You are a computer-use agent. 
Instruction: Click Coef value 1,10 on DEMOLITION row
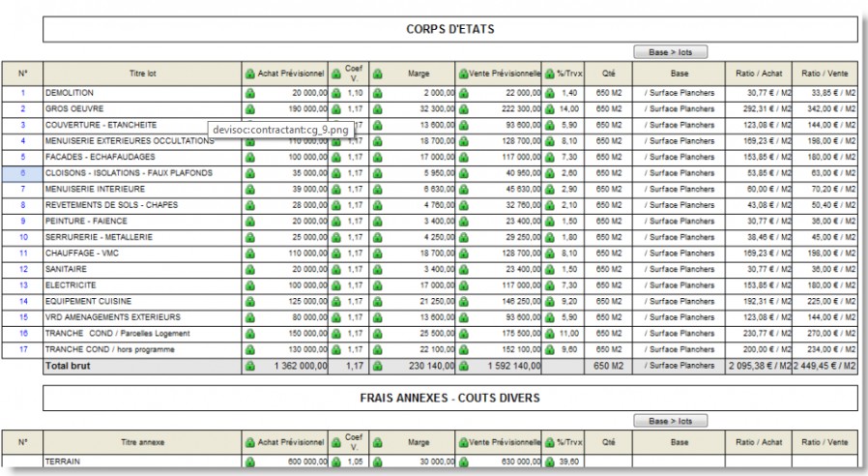pyautogui.click(x=355, y=93)
